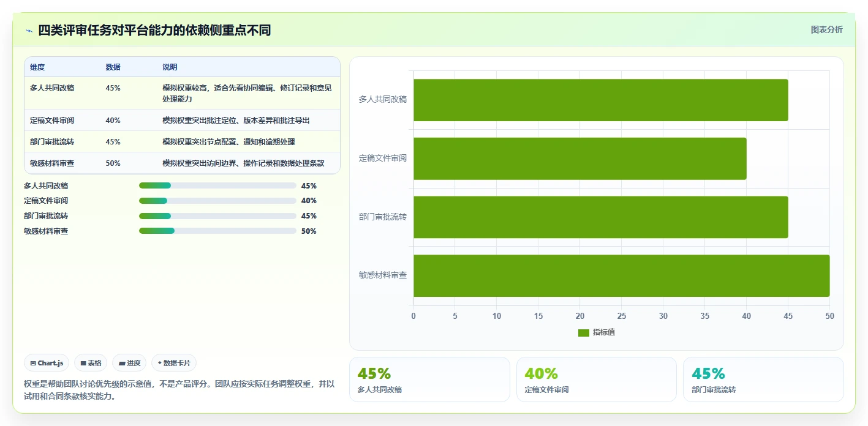Select the 数据卡片 tag chip
Image resolution: width=868 pixels, height=426 pixels.
(x=174, y=363)
